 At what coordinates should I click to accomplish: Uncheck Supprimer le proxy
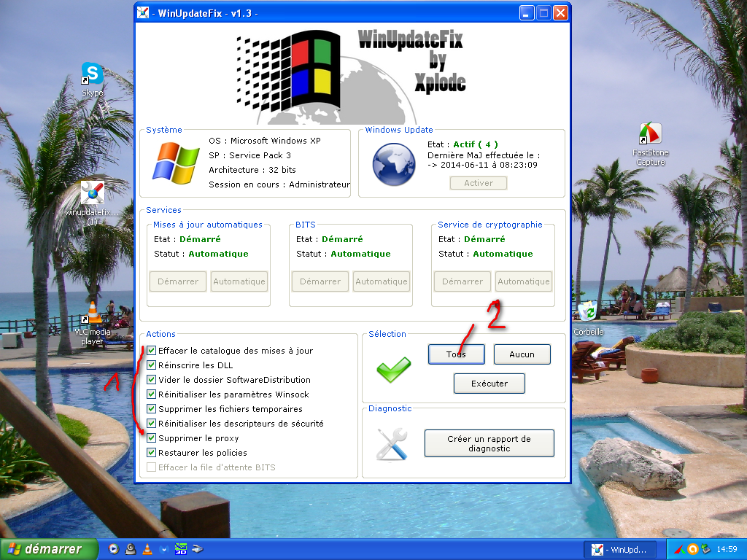pos(152,438)
